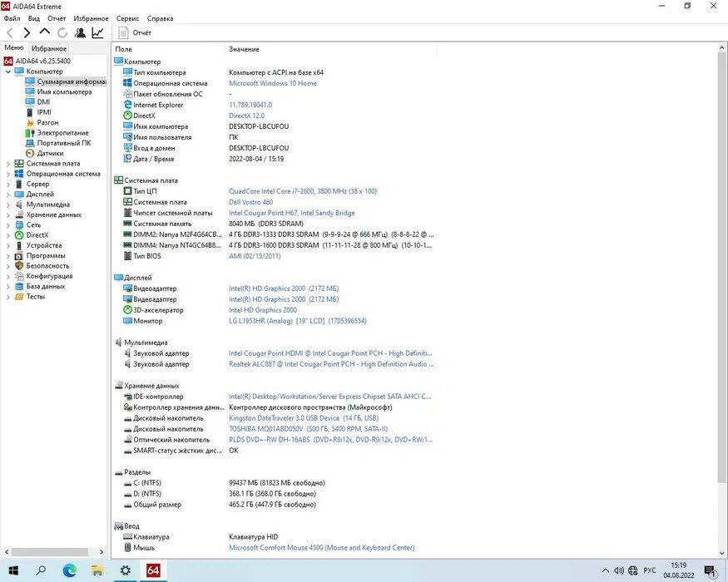Select IPMI tree item
This screenshot has width=728, height=582.
pos(44,112)
